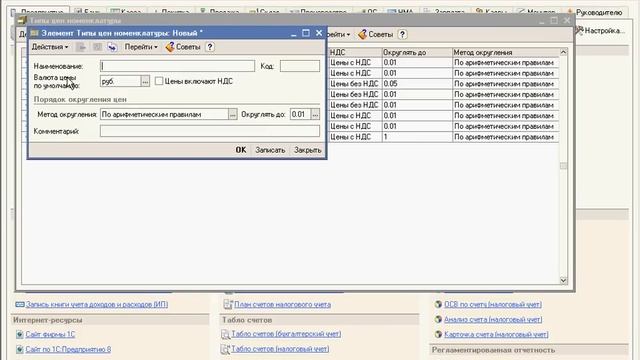This screenshot has height=360, width=640.
Task: Click the Округлять до value 0.01 field
Action: click(x=300, y=114)
